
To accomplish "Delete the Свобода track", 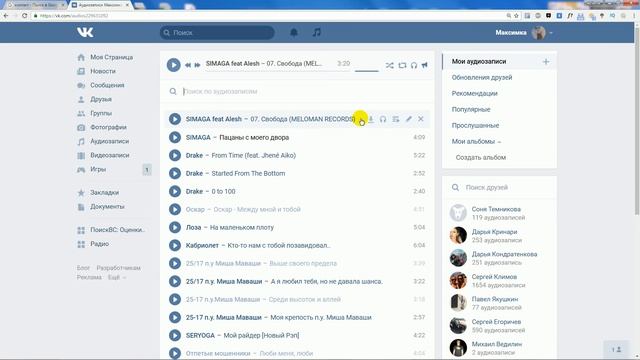I will point(421,119).
